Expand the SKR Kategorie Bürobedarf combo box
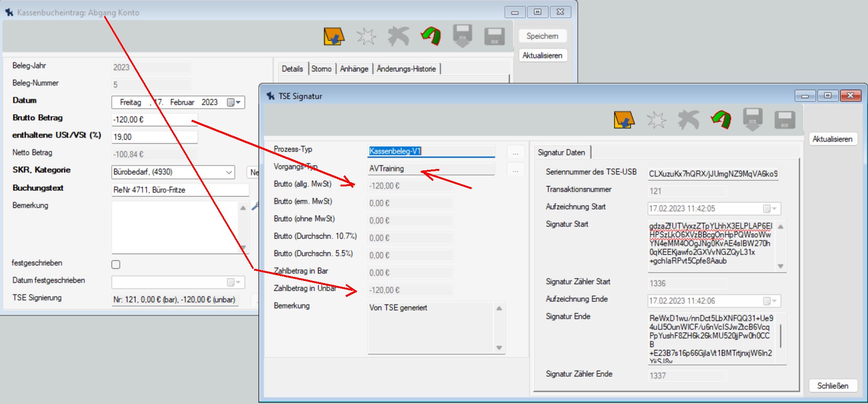This screenshot has height=404, width=868. tap(229, 172)
